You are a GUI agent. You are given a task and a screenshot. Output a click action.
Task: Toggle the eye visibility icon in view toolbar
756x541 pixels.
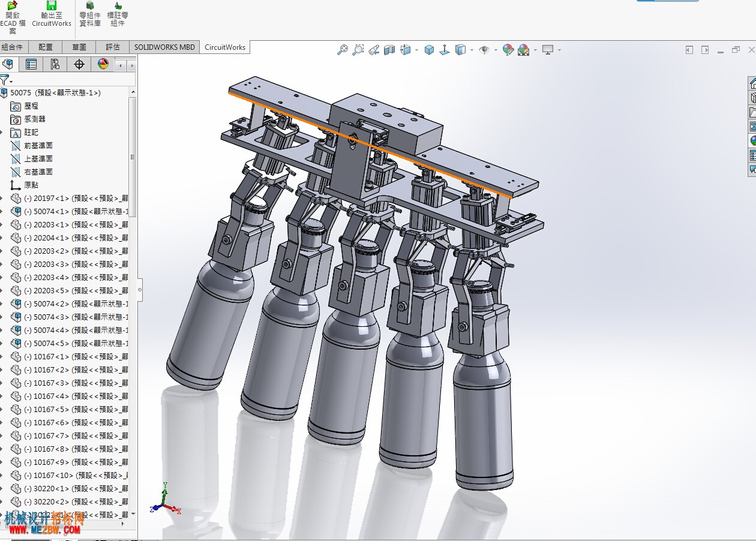484,50
